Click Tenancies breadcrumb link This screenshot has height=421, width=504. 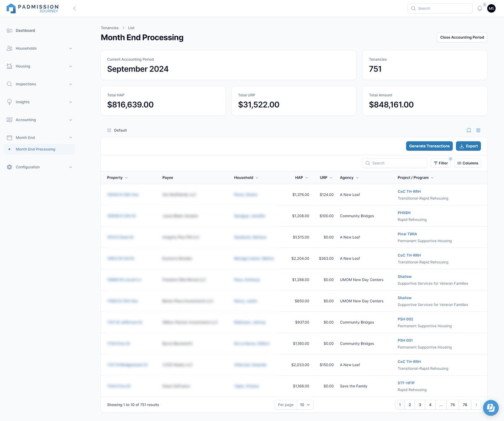110,28
